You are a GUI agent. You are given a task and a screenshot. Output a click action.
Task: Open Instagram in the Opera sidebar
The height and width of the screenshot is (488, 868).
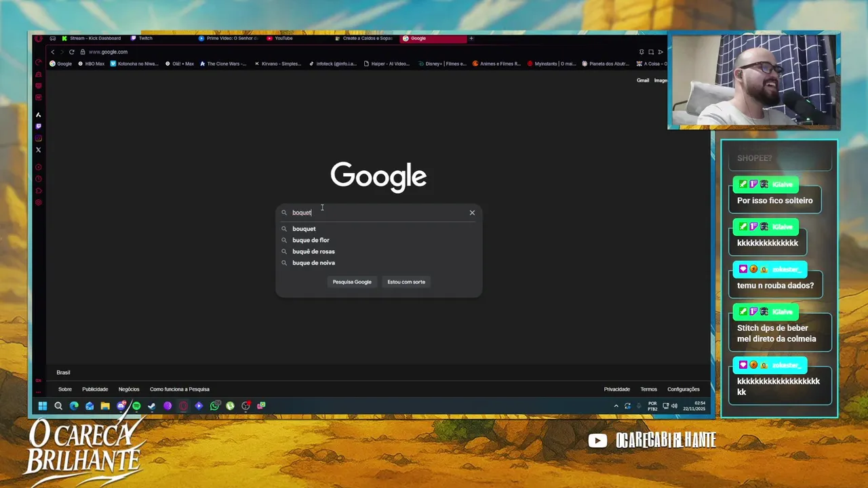(39, 138)
